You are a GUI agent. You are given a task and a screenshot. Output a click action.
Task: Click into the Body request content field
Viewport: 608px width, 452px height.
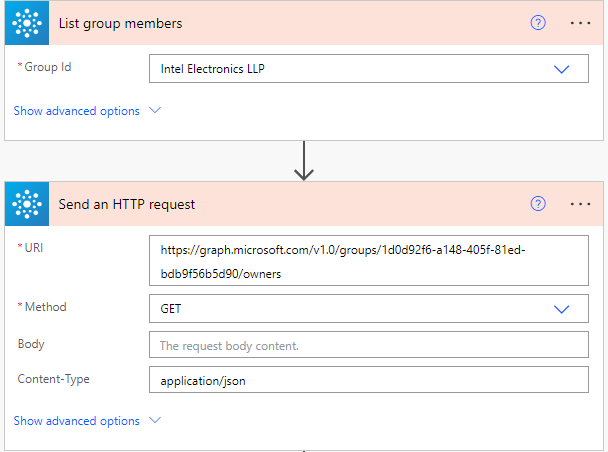coord(369,345)
